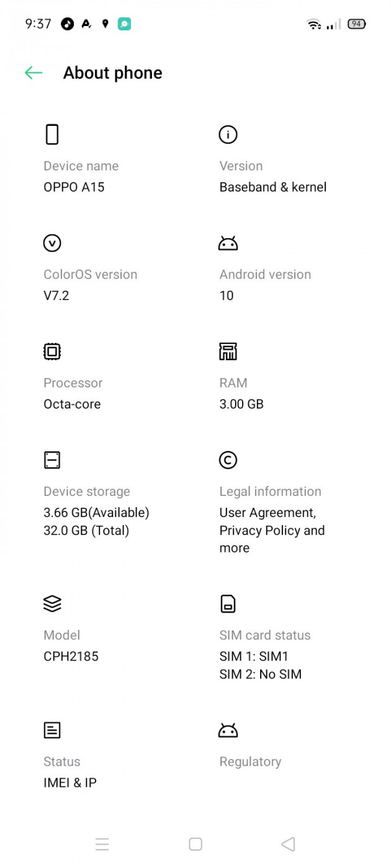Viewport: 391px width, 868px height.
Task: Edit device name OPPO A15
Action: 74,187
